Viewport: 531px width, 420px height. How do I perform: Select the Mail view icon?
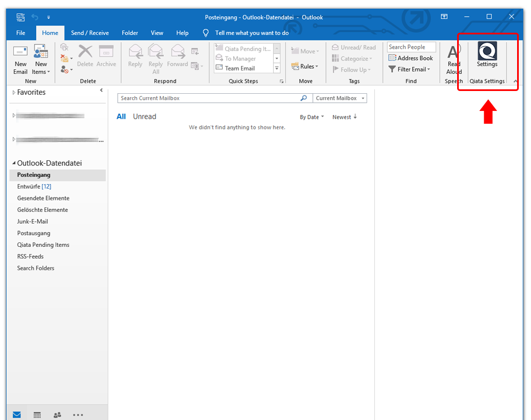click(x=17, y=414)
